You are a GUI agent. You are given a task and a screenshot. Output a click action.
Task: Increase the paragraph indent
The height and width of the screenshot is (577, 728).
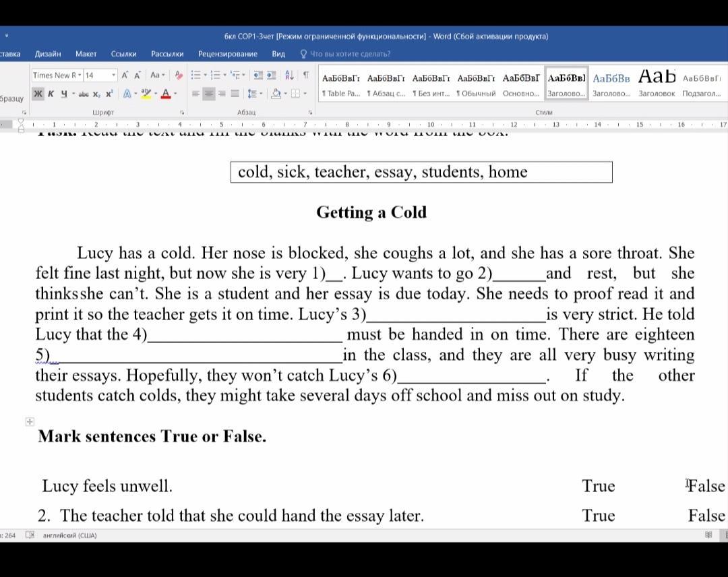272,75
